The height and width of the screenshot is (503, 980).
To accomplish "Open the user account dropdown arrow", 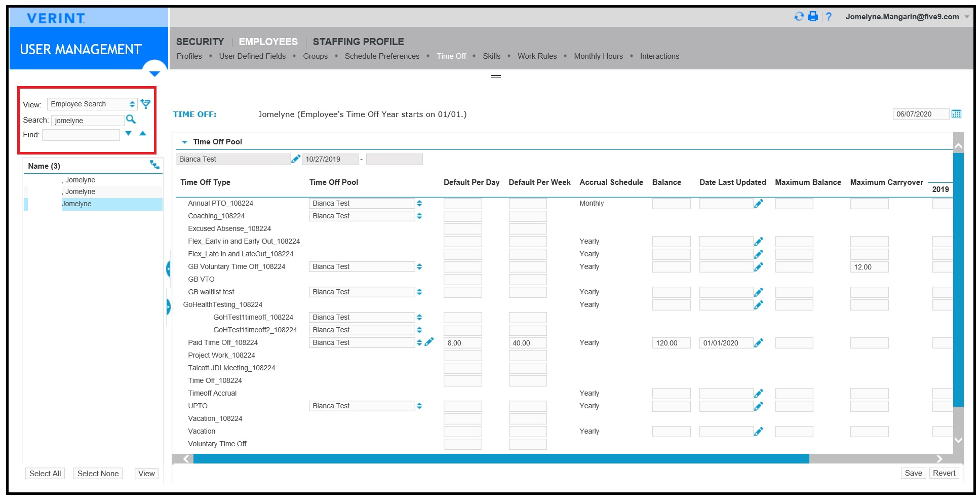I will (x=967, y=17).
